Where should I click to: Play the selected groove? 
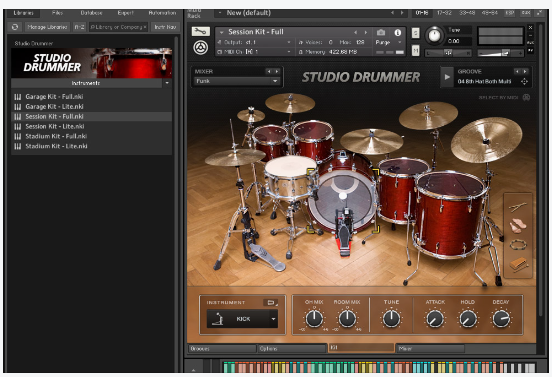pos(447,77)
